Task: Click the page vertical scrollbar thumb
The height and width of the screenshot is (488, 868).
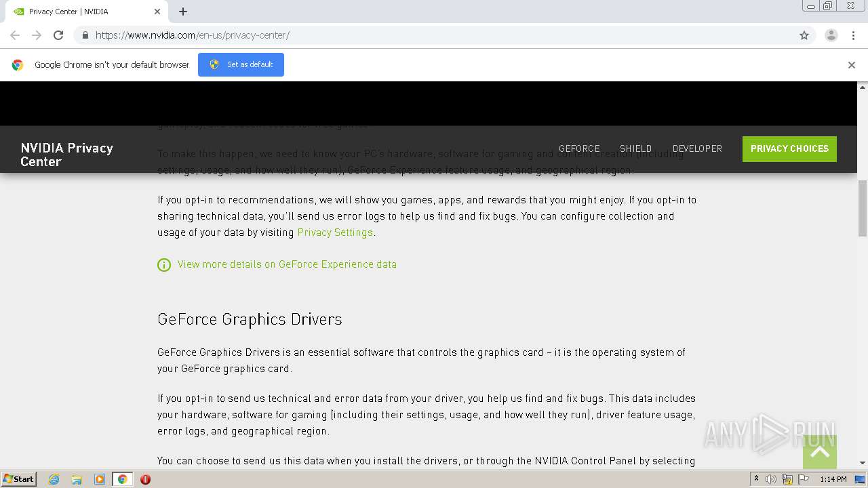Action: click(863, 208)
